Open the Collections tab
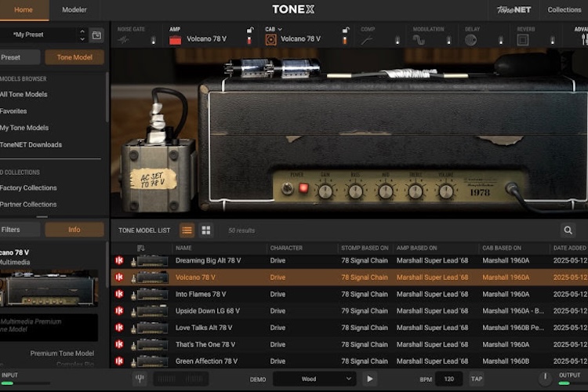Image resolution: width=588 pixels, height=392 pixels. [564, 9]
